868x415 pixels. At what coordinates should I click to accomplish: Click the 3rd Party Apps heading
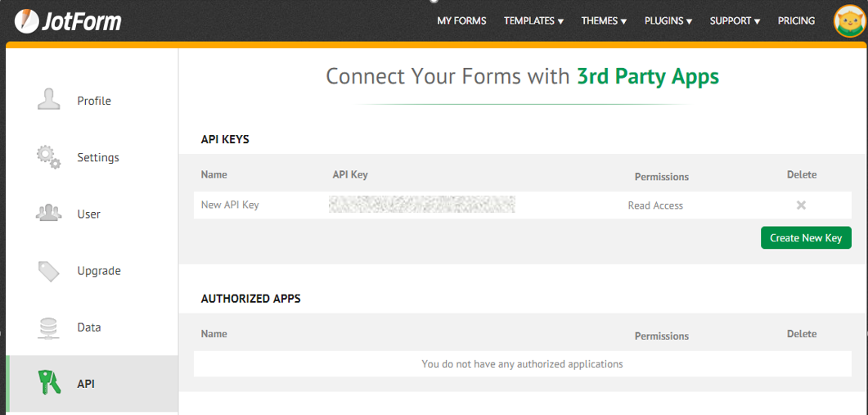click(648, 77)
